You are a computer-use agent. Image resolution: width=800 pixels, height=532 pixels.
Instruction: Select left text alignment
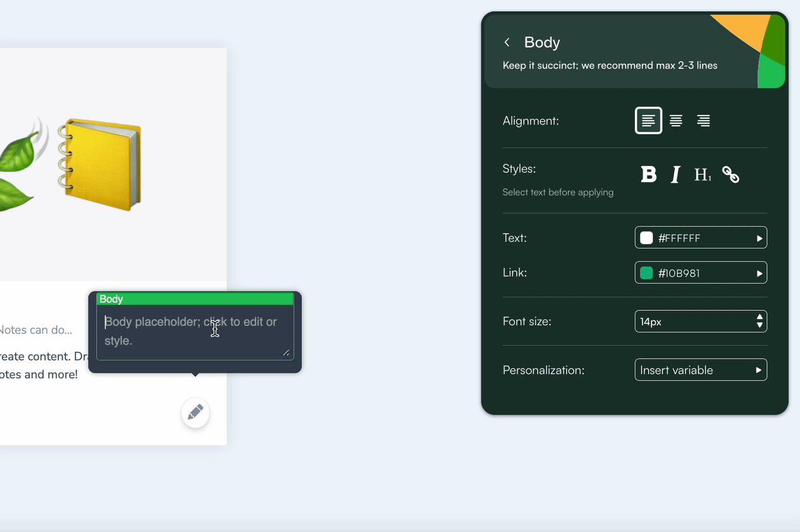[x=648, y=120]
